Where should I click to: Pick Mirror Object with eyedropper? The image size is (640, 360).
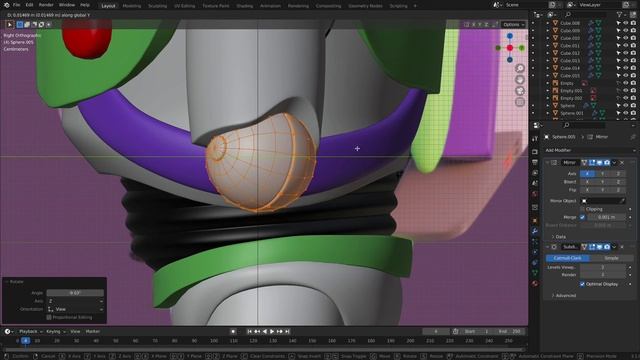click(622, 201)
